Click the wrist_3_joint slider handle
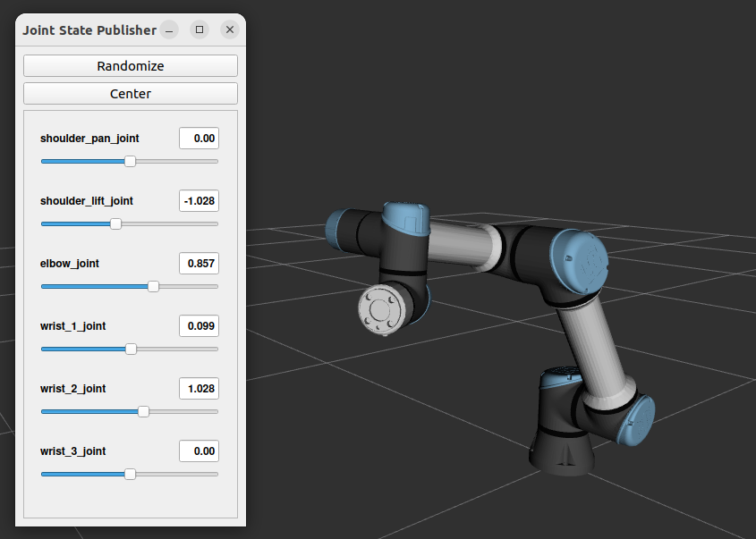756x539 pixels. (x=130, y=474)
